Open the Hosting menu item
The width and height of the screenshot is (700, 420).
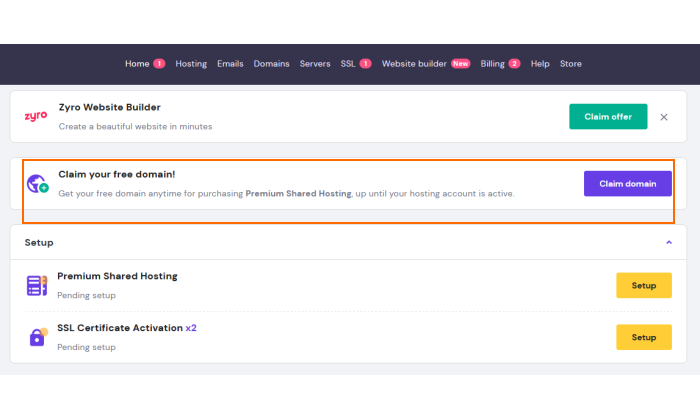pos(191,64)
